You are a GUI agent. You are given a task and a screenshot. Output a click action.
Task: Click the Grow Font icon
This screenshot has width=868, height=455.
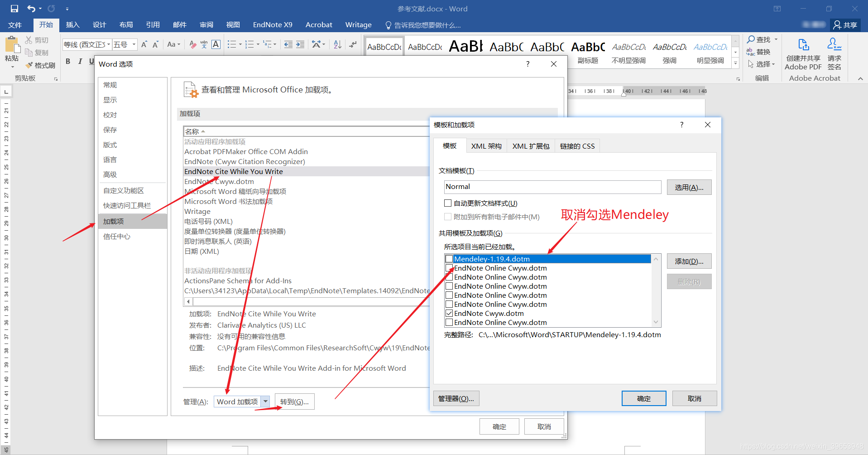pos(144,44)
